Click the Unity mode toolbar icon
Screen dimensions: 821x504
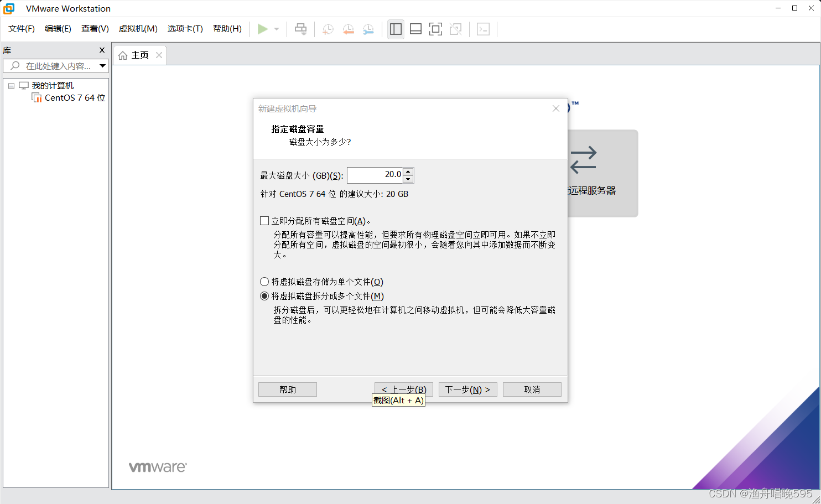455,29
